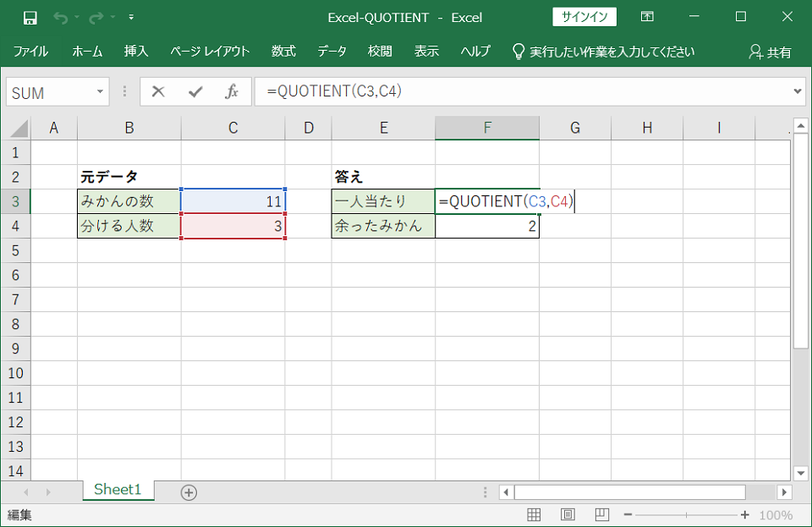
Task: Open Customize Quick Access Toolbar dropdown
Action: [x=131, y=17]
